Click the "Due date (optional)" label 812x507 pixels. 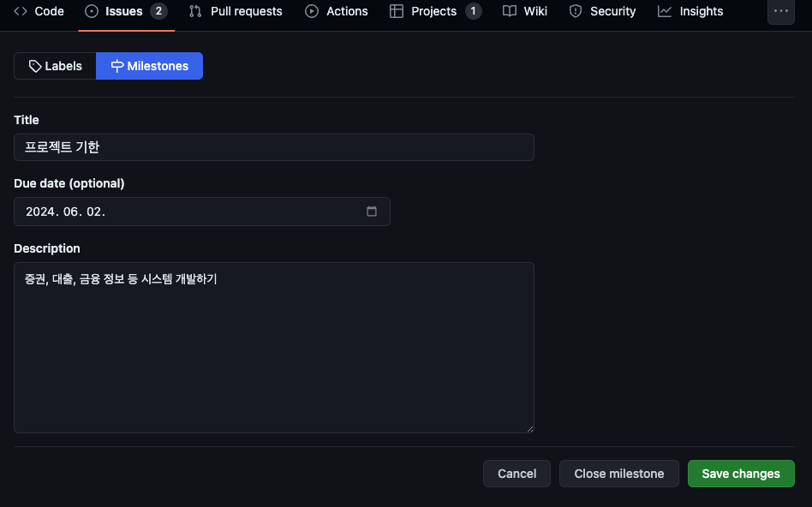(x=69, y=183)
